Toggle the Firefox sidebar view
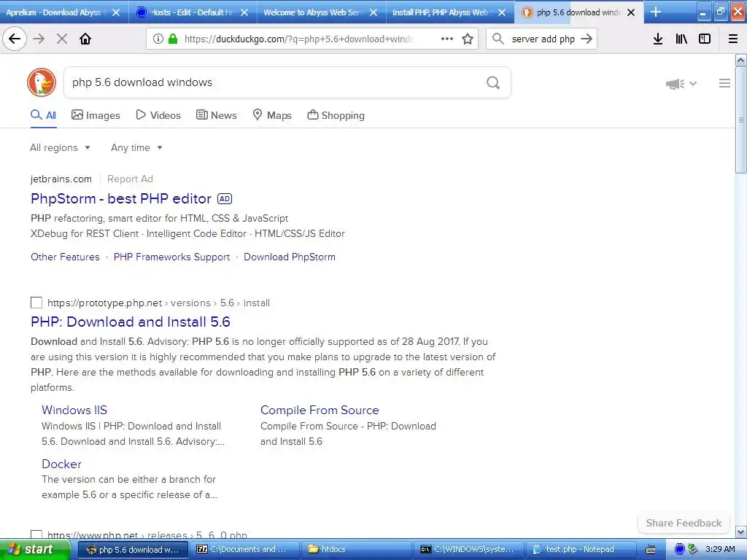This screenshot has height=560, width=747. coord(705,39)
